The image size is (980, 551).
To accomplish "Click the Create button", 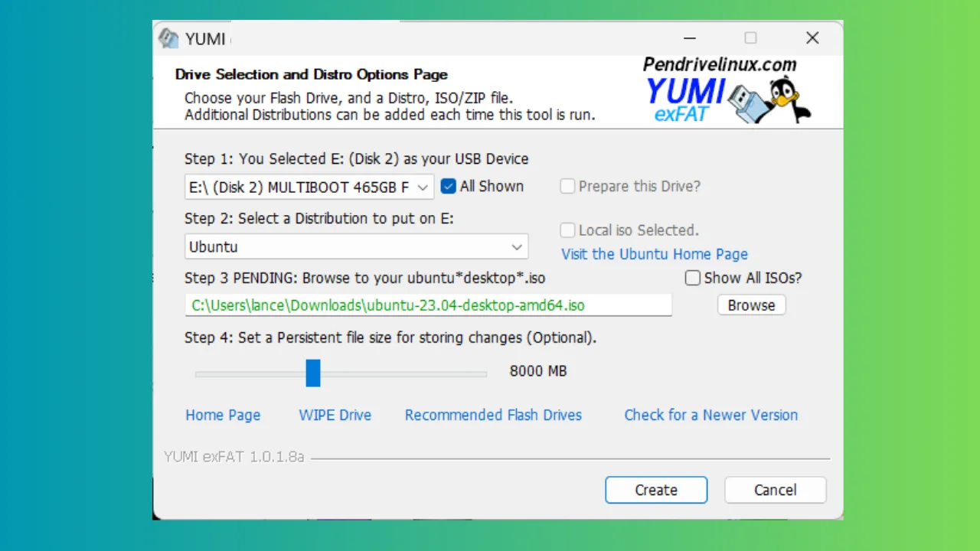I will click(x=656, y=490).
